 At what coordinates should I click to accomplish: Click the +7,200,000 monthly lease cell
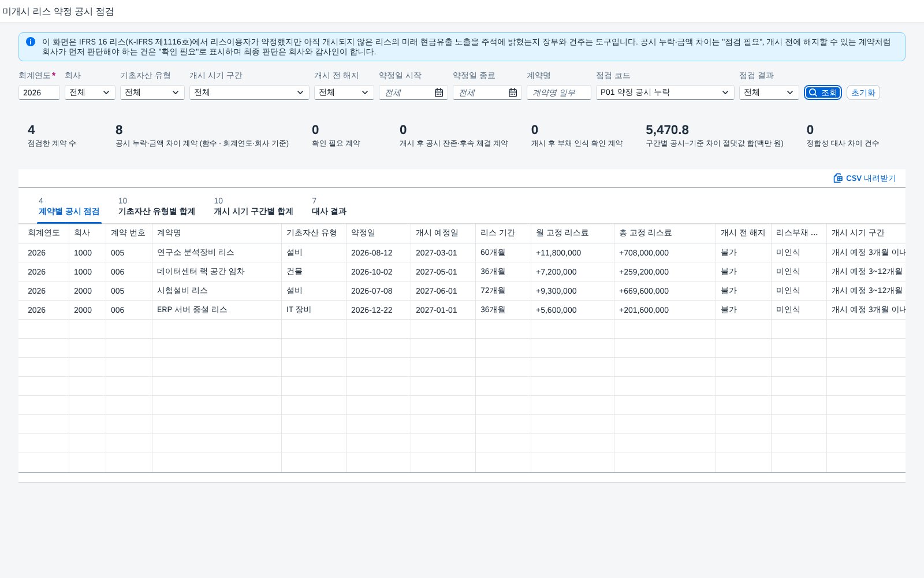[572, 272]
